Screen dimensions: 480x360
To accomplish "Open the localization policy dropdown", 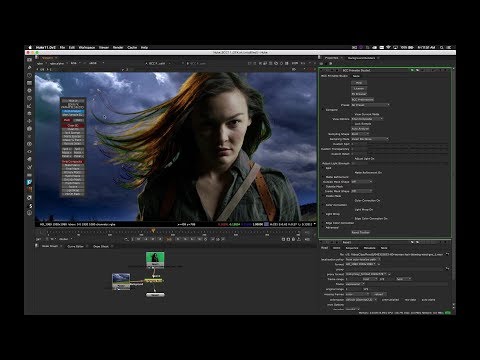I will pos(363,259).
